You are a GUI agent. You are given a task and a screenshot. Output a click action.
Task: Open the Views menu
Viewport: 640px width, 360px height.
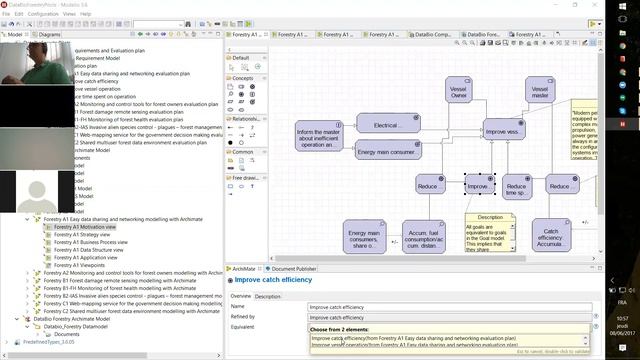[69, 14]
